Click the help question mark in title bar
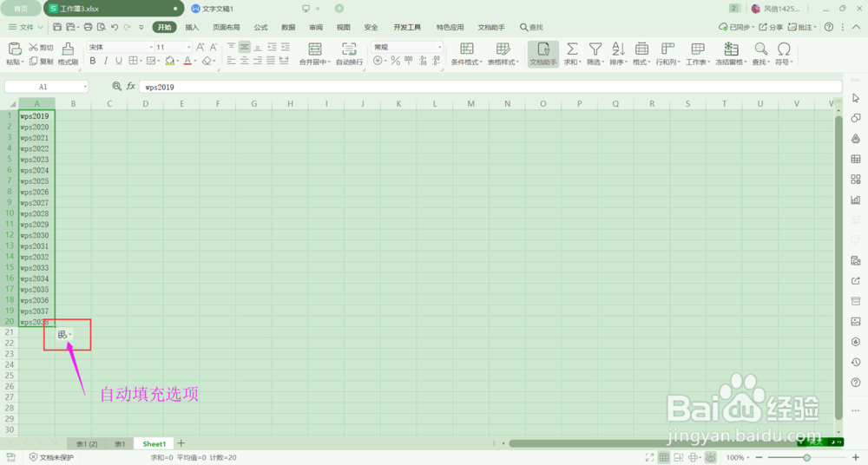This screenshot has width=868, height=465. 829,27
